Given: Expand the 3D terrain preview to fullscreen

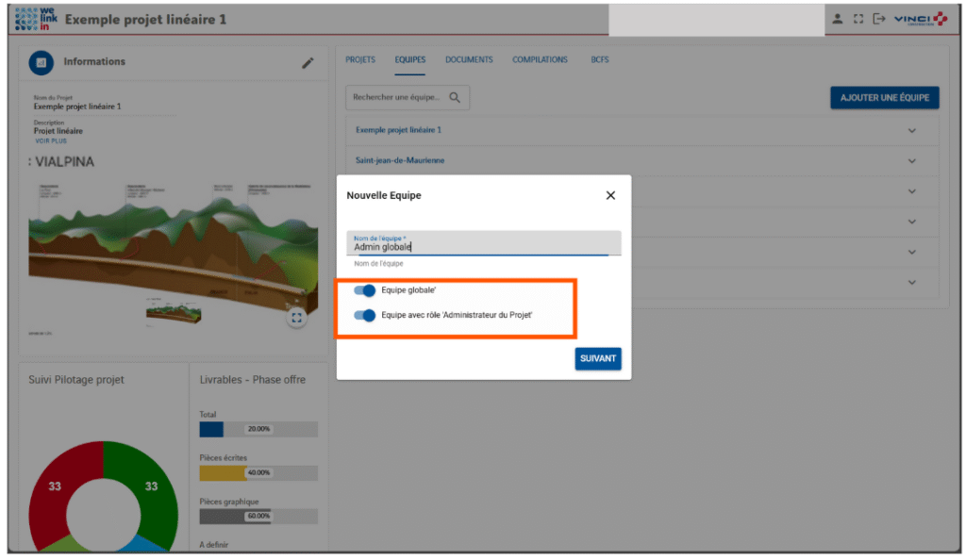Looking at the screenshot, I should click(297, 318).
